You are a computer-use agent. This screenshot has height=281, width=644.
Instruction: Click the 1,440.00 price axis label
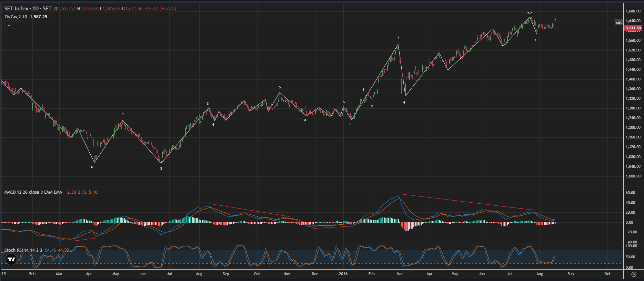[633, 69]
